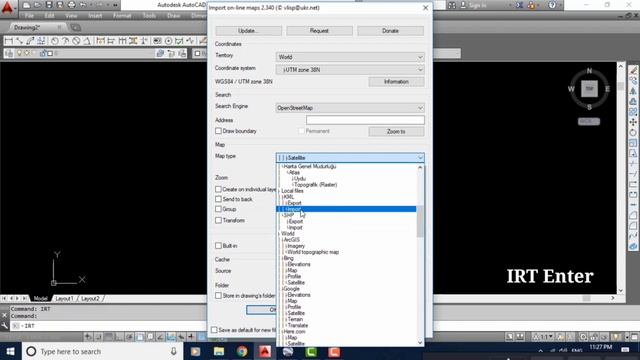This screenshot has height=360, width=640.
Task: Open the Search Engine dropdown OpenStreetMap
Action: 350,108
